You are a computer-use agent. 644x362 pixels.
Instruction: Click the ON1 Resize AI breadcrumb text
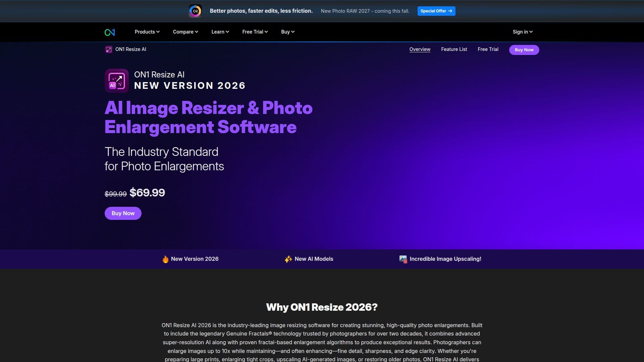click(x=130, y=49)
